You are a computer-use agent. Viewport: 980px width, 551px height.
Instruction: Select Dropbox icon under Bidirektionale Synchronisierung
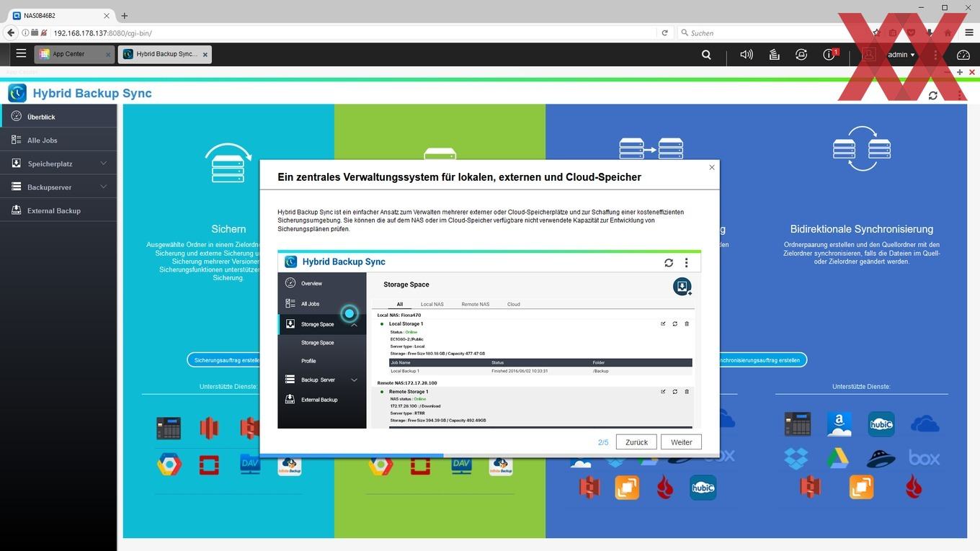coord(797,457)
